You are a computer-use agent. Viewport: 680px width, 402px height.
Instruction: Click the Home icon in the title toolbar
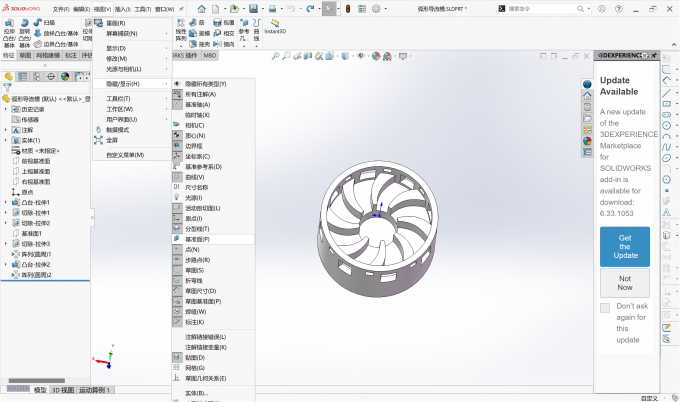[202, 9]
